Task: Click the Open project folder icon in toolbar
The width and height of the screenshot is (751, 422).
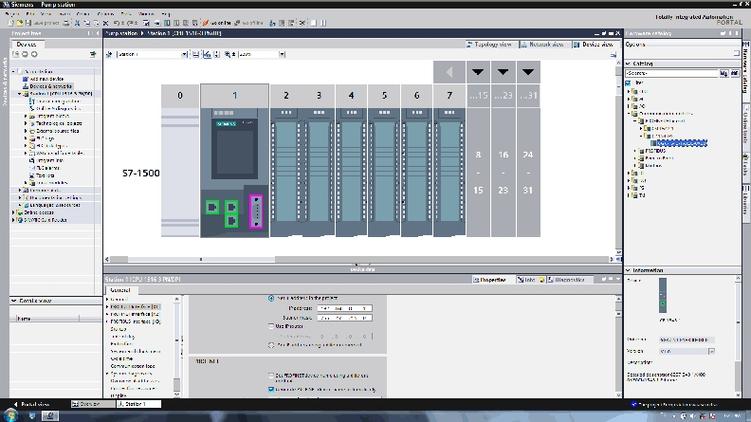Action: [20, 23]
